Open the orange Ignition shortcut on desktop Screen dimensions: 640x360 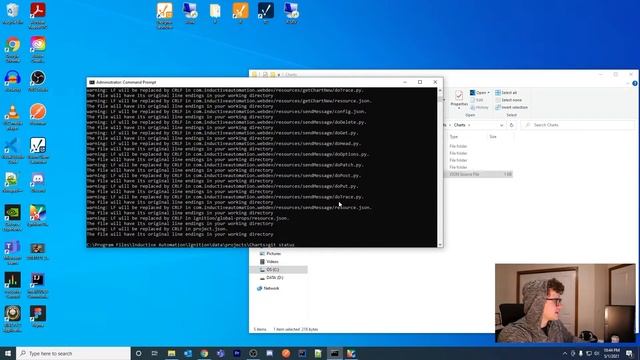pos(240,13)
